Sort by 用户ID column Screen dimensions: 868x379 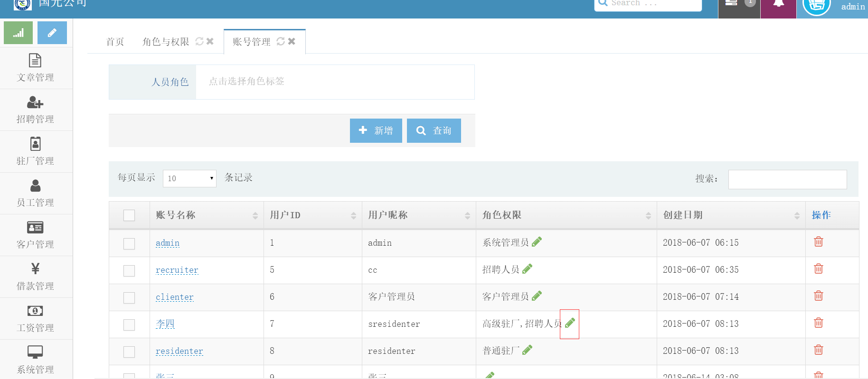(x=313, y=215)
